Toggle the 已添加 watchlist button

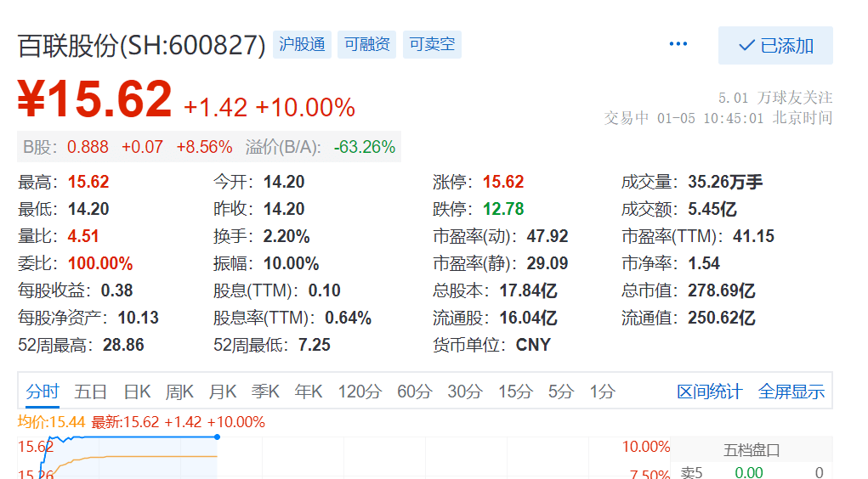point(774,46)
